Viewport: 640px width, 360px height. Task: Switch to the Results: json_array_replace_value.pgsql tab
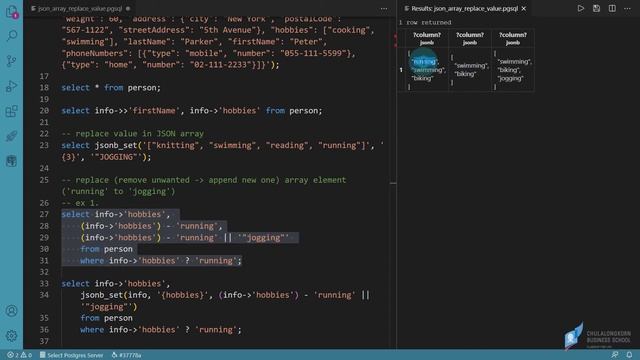[464, 8]
